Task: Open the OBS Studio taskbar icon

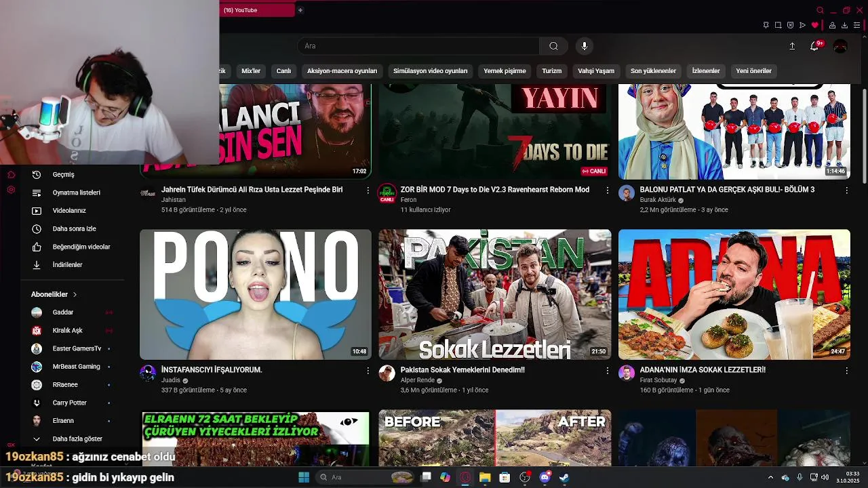Action: [524, 477]
